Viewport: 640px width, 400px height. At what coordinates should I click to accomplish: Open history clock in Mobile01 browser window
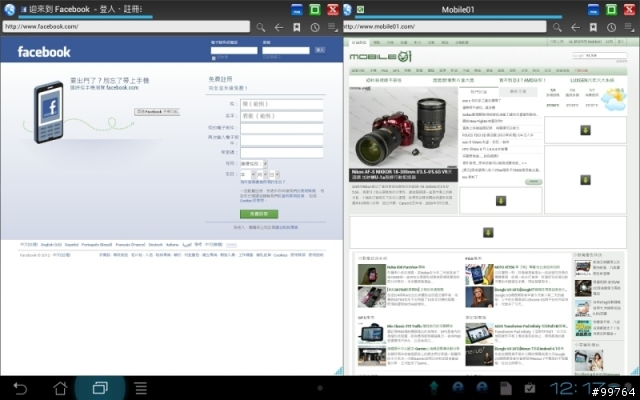click(611, 27)
